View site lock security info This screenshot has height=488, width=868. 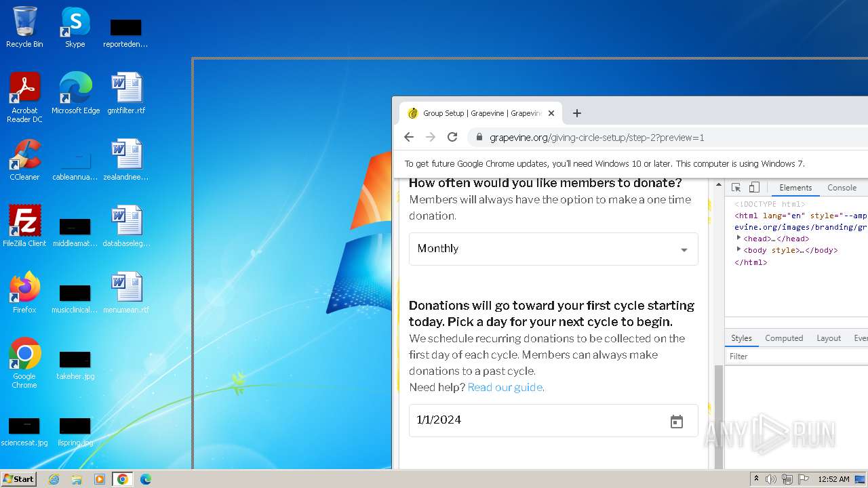point(479,137)
